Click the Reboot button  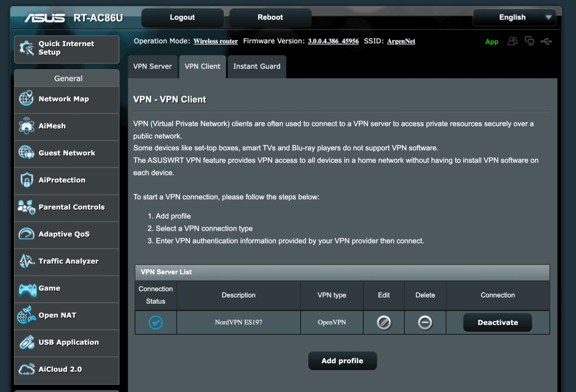click(270, 17)
